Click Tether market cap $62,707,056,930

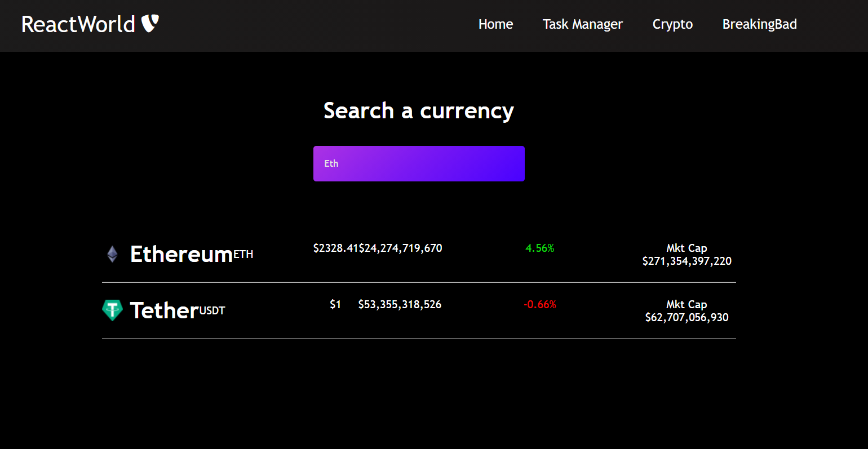click(x=687, y=317)
